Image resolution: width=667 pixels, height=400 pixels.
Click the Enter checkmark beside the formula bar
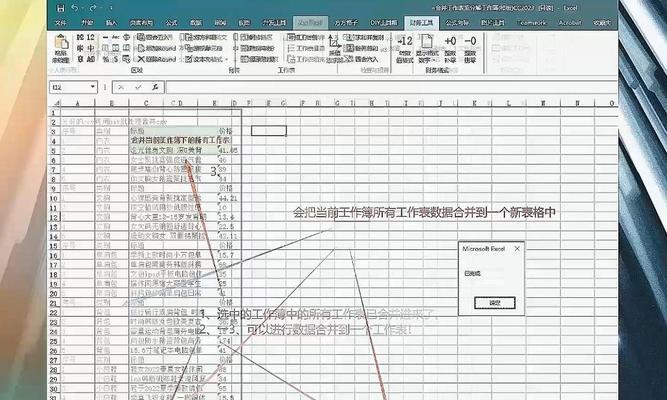pyautogui.click(x=138, y=87)
